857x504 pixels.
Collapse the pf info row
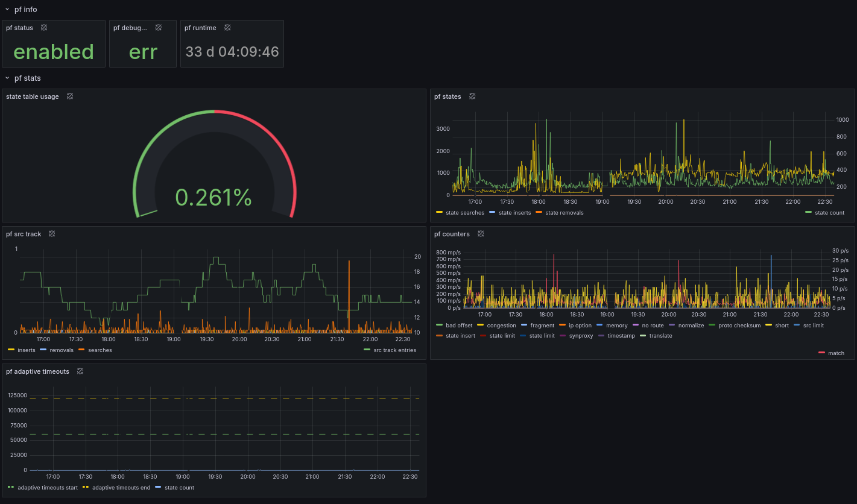pyautogui.click(x=7, y=10)
